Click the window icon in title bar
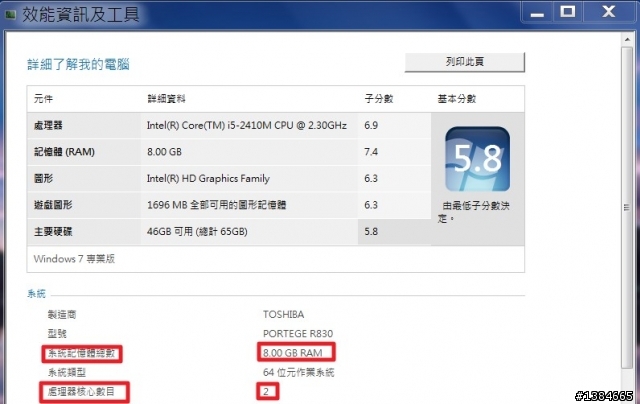 (x=10, y=15)
